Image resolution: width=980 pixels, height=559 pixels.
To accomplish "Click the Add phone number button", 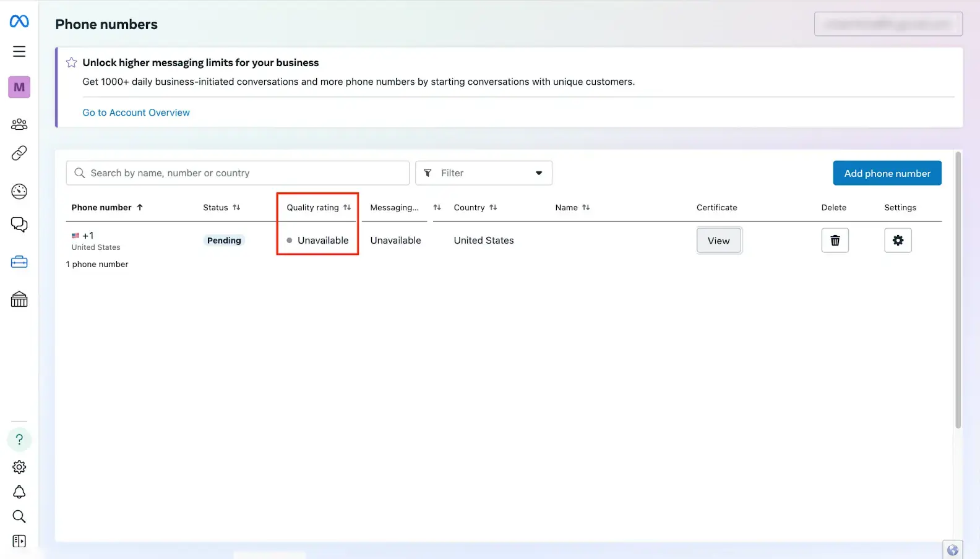I will point(887,173).
